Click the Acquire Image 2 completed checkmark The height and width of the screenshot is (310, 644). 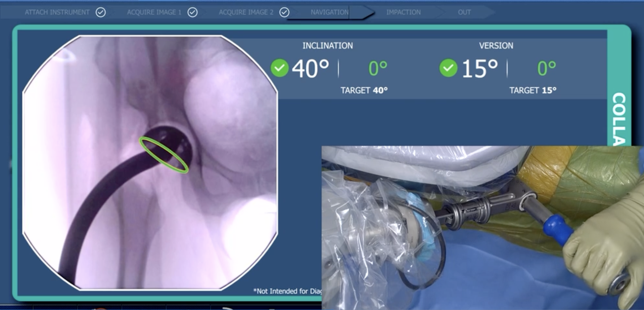point(284,12)
